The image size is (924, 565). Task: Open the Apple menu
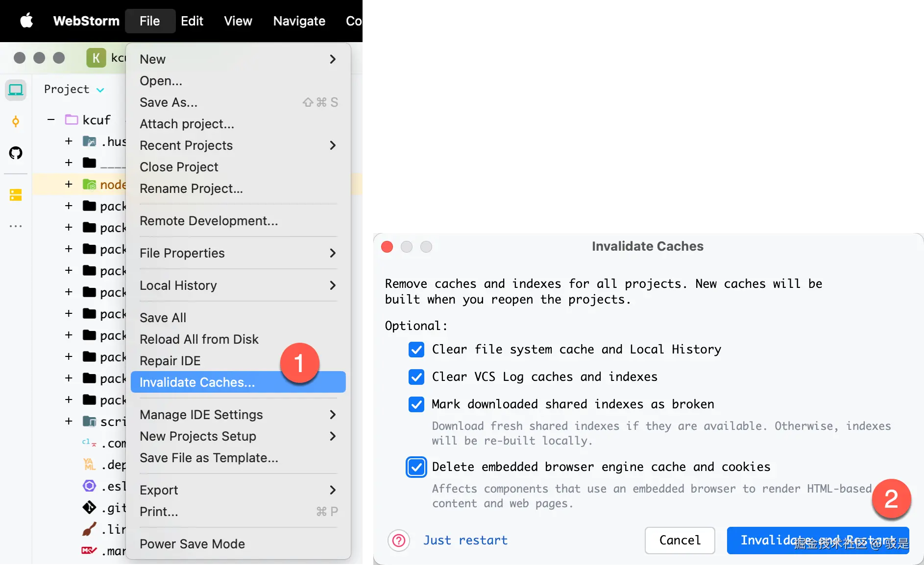click(26, 21)
